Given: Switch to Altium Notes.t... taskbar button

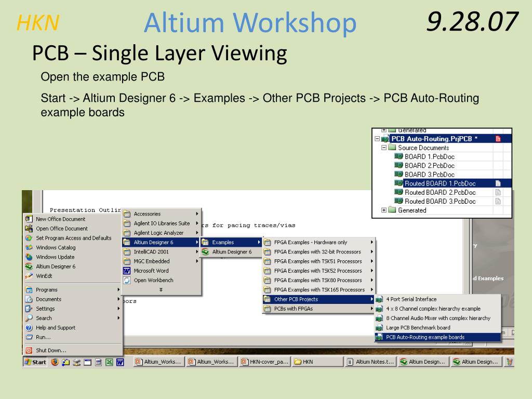Looking at the screenshot, I should pyautogui.click(x=370, y=362).
